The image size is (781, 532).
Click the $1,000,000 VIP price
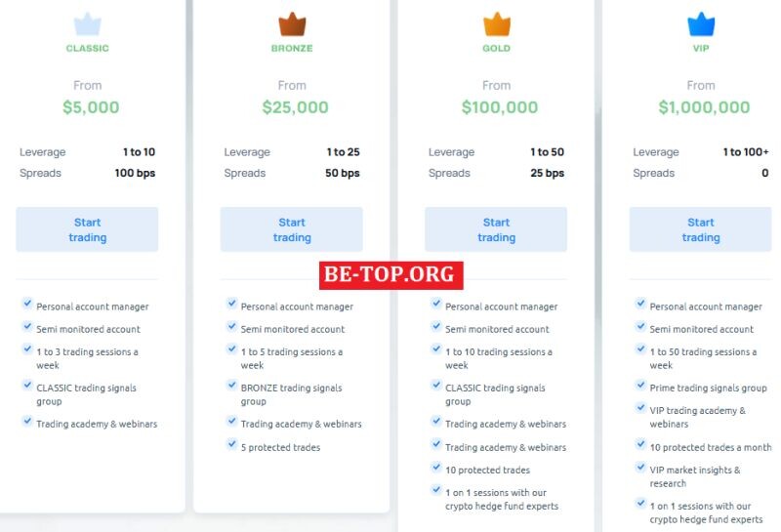704,107
